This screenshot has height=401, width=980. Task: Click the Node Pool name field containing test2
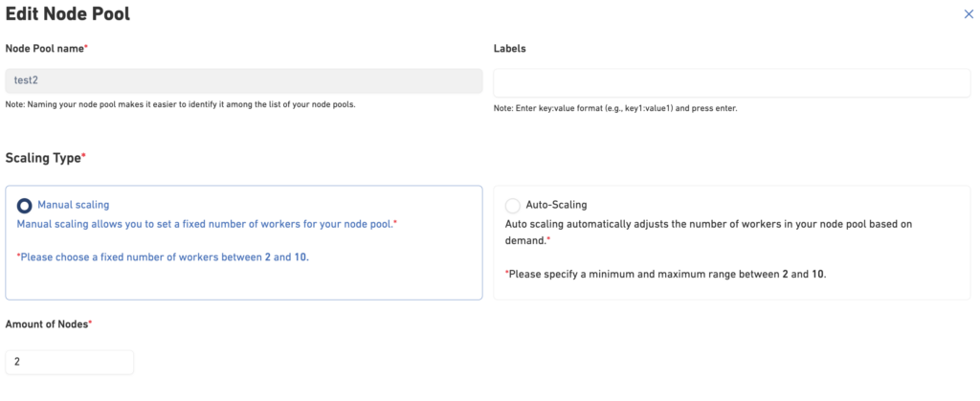(x=243, y=80)
